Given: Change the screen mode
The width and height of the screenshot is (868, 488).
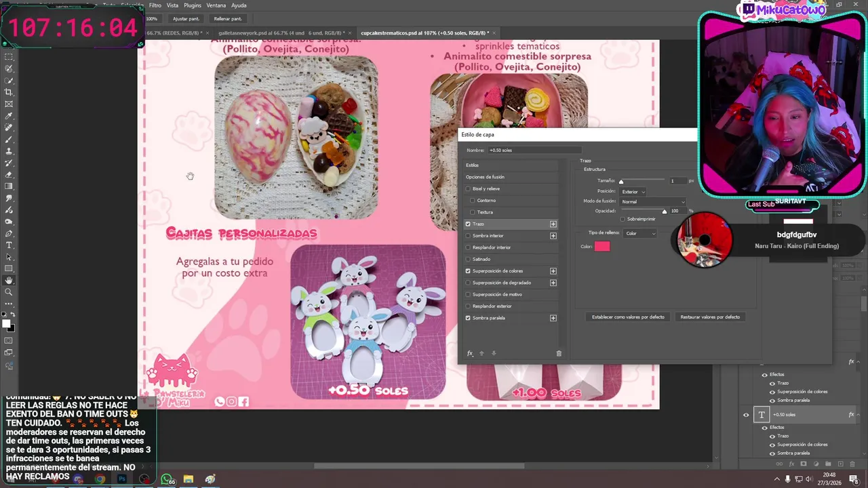Looking at the screenshot, I should (x=9, y=352).
